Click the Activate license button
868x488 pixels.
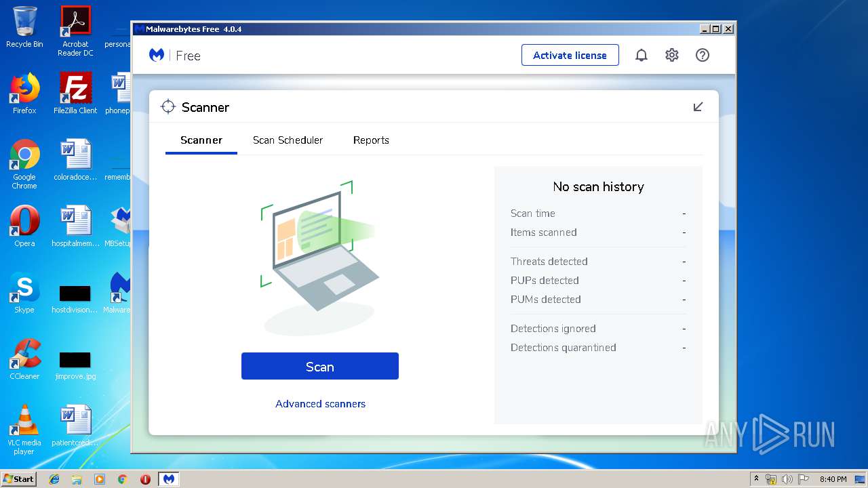[x=570, y=55]
